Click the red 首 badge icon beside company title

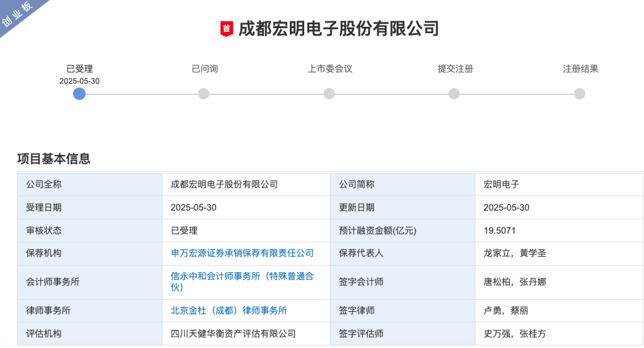[x=226, y=29]
